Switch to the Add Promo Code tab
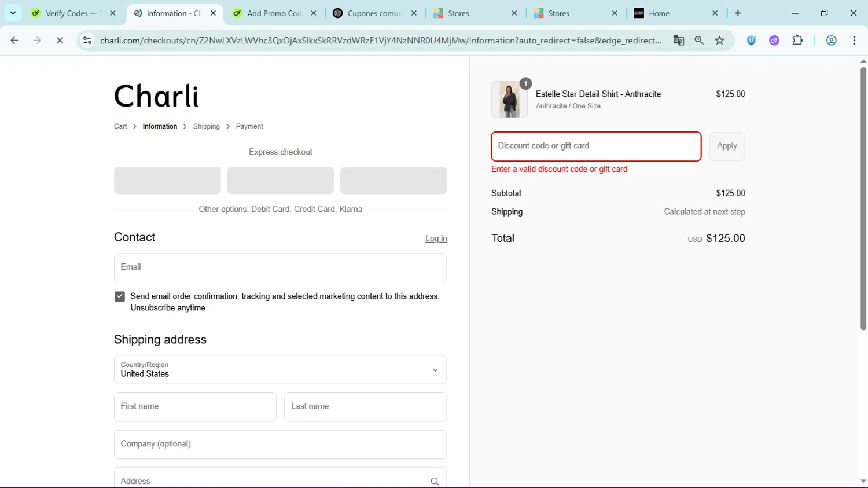The width and height of the screenshot is (868, 488). pos(275,13)
